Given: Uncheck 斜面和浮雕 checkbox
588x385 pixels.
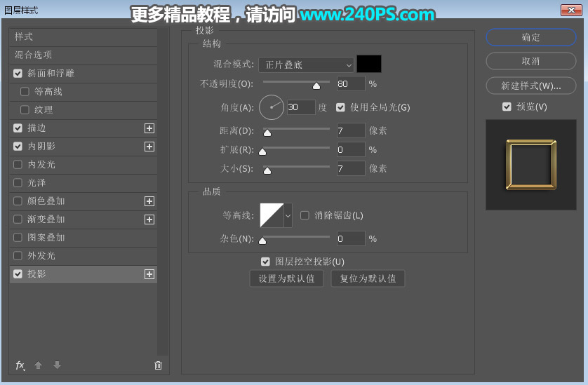Looking at the screenshot, I should tap(18, 73).
